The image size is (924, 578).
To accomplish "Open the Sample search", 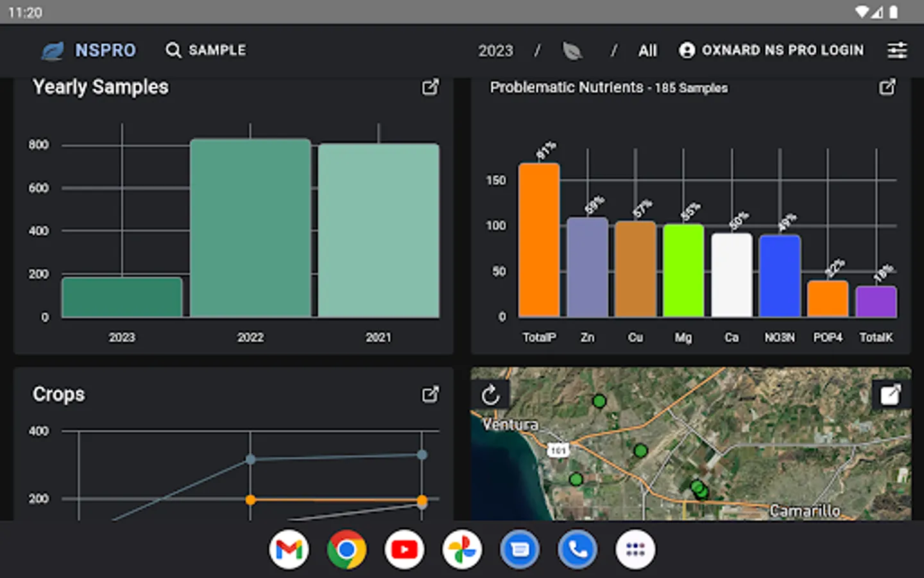I will (205, 50).
